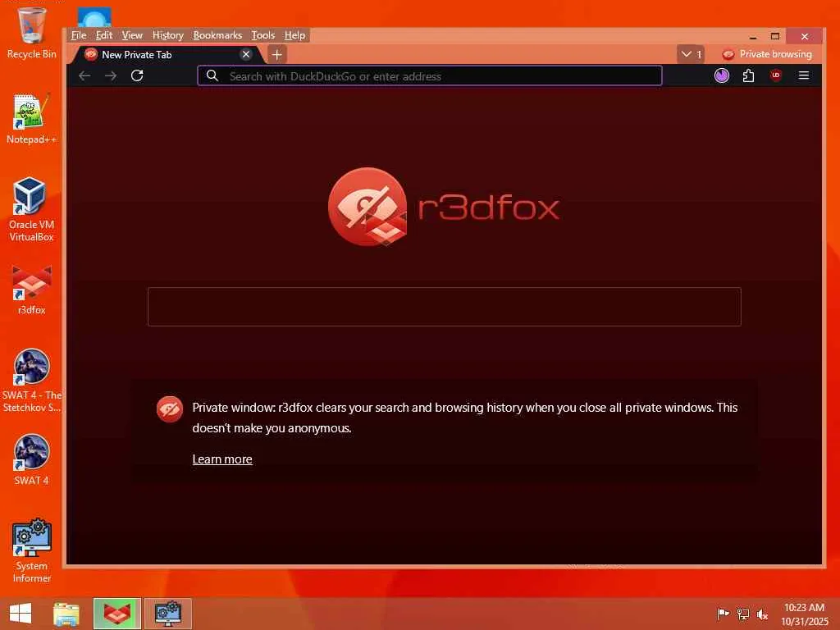Close the New Private Tab
Screen dimensions: 840x630
click(x=246, y=54)
